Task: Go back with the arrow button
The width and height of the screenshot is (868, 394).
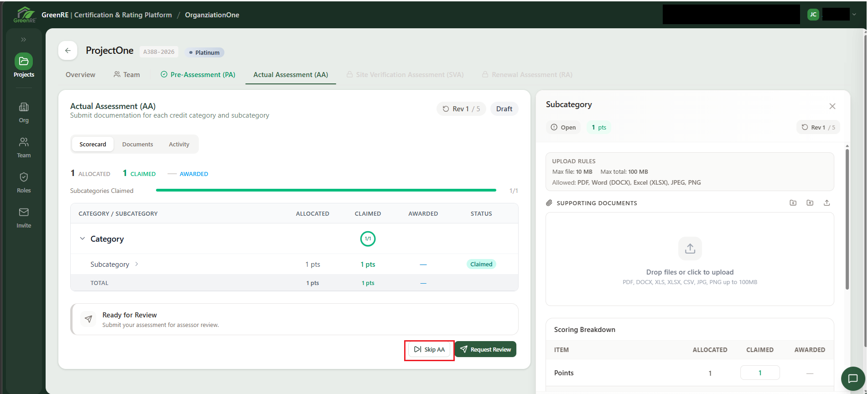Action: point(68,51)
